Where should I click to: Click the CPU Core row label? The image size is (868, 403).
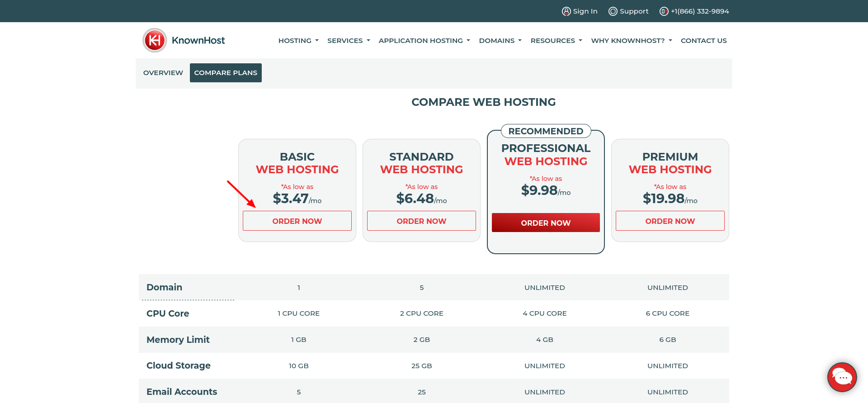click(168, 313)
